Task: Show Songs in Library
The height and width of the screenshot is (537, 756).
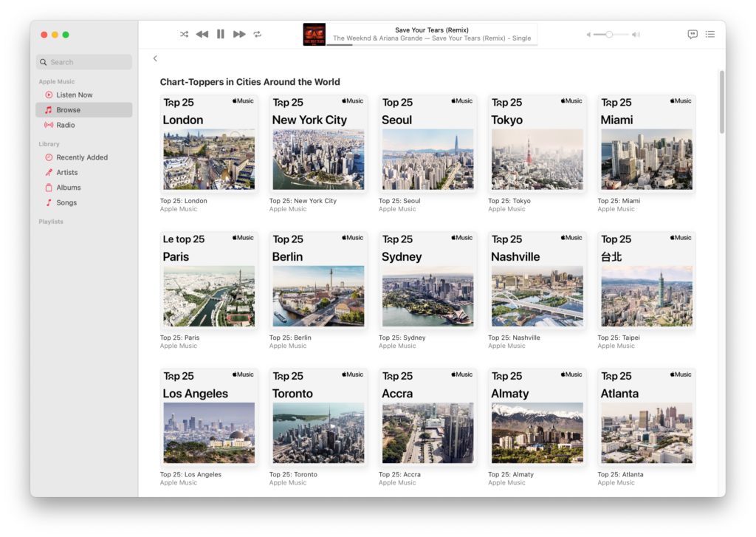Action: [66, 202]
